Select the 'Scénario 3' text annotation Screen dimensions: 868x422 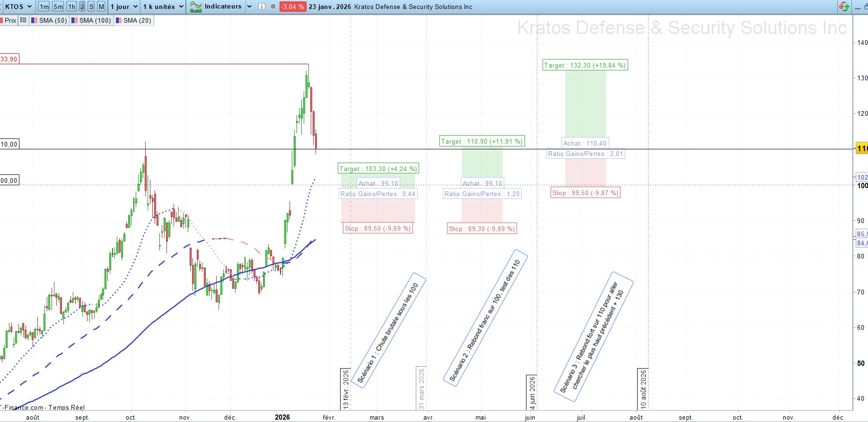coord(593,337)
